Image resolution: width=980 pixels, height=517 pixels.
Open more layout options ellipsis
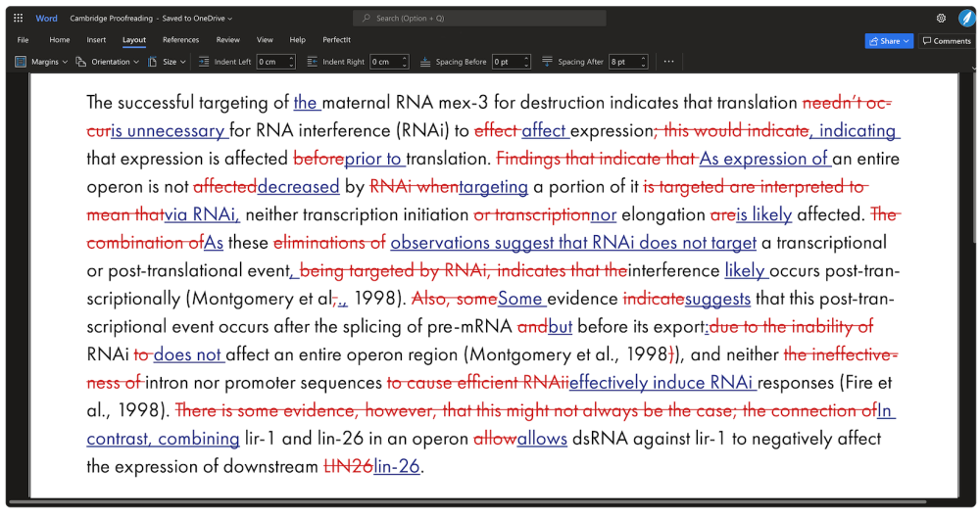669,62
